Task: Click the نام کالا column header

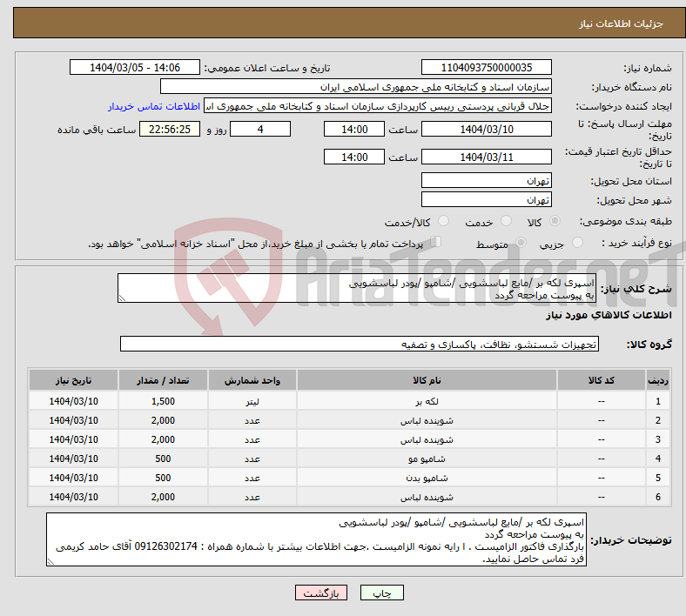Action: click(x=427, y=380)
